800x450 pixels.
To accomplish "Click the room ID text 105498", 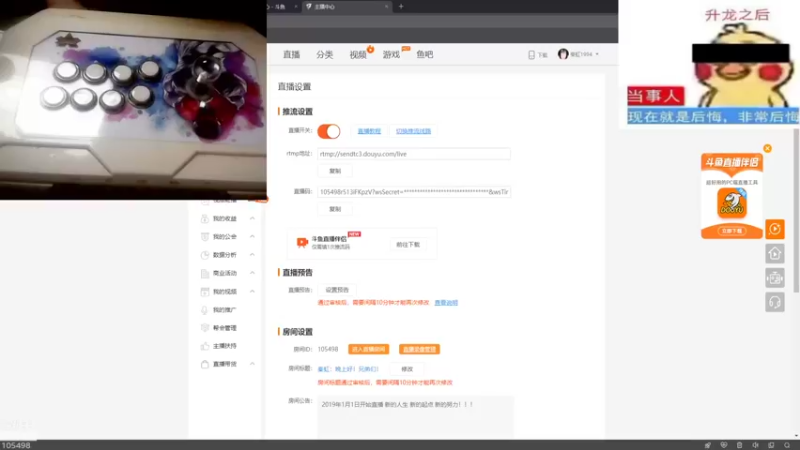I will [x=328, y=349].
